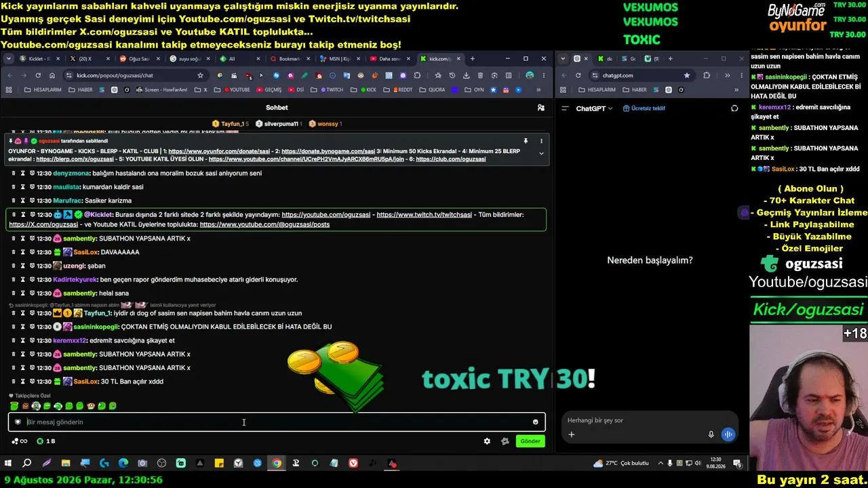Open Windows taskbar search

(27, 464)
